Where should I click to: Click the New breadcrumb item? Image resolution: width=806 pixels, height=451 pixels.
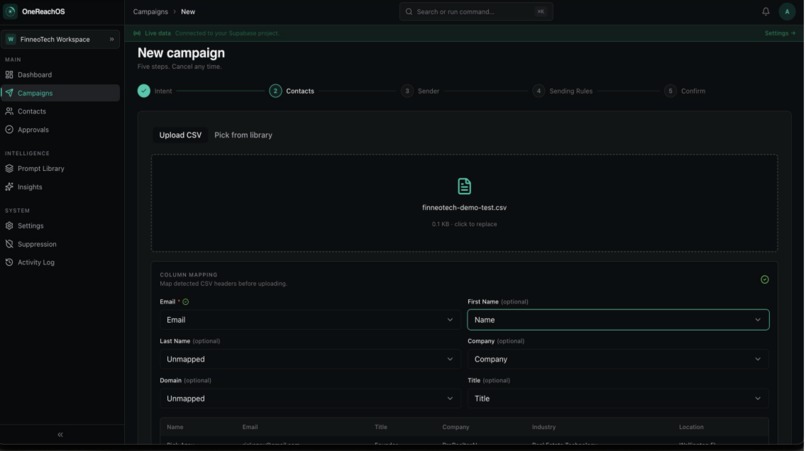tap(188, 11)
